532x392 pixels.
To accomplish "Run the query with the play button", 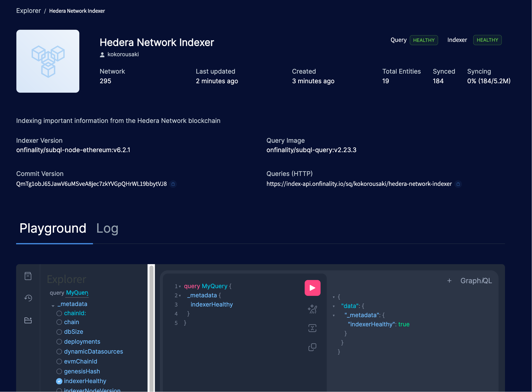I will click(312, 288).
